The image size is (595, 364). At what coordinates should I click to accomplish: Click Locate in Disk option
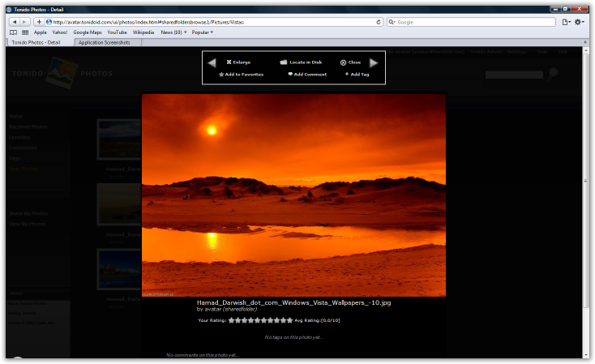point(301,62)
